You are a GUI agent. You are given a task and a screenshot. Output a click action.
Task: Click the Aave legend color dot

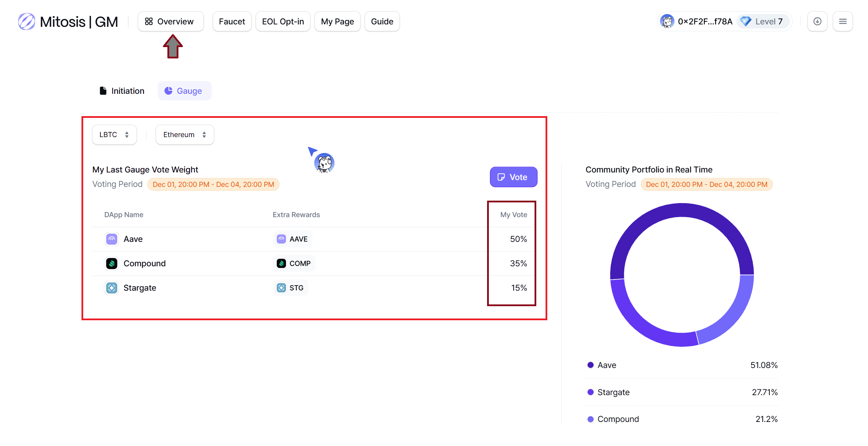591,365
